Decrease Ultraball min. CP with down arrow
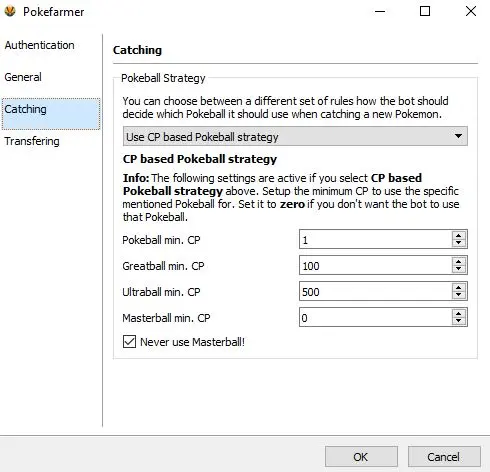 (x=459, y=295)
